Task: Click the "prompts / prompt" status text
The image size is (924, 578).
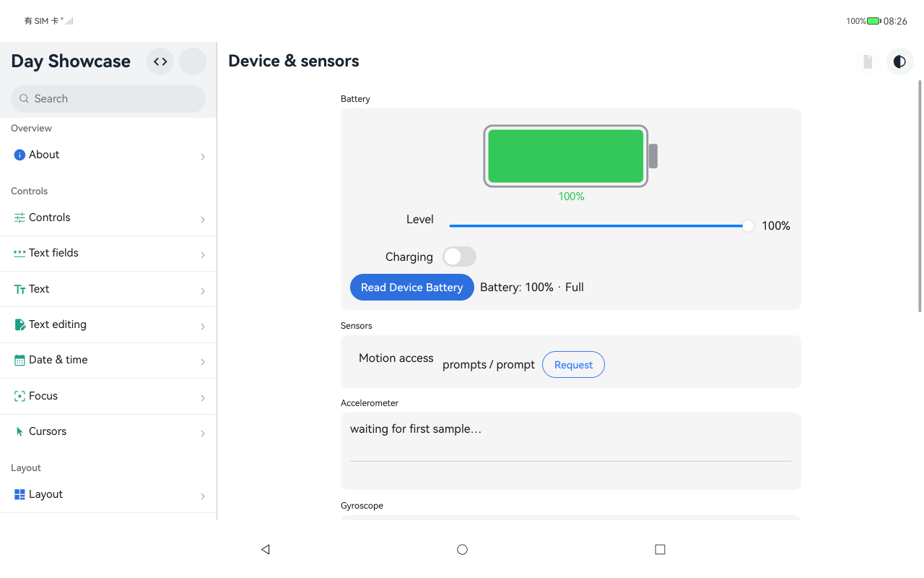Action: pyautogui.click(x=489, y=365)
